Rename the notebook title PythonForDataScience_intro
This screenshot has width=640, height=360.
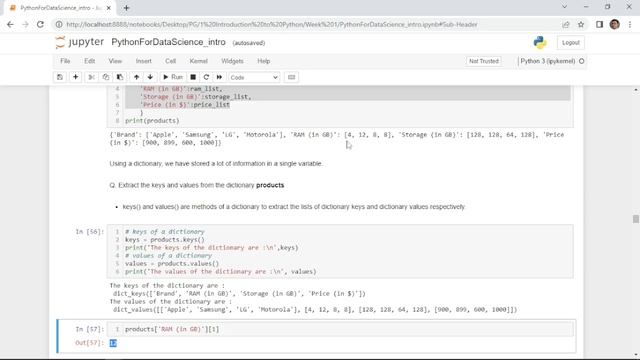pyautogui.click(x=168, y=42)
